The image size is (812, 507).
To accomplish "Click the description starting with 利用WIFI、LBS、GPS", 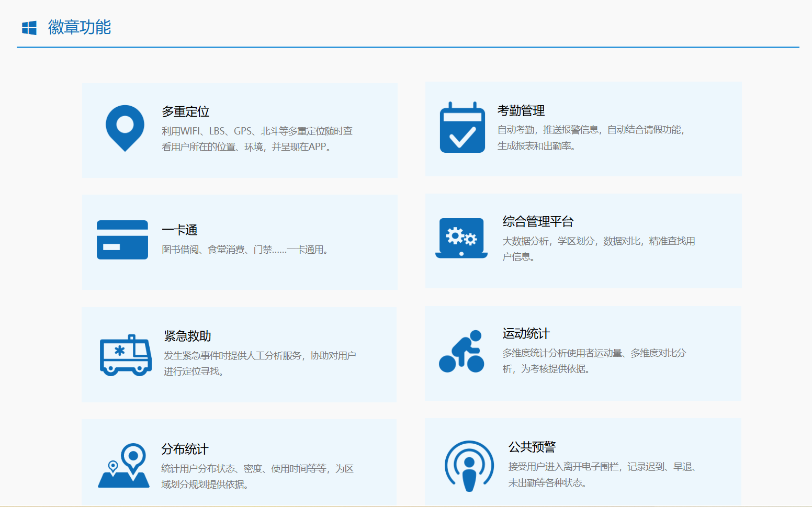I will [x=257, y=139].
